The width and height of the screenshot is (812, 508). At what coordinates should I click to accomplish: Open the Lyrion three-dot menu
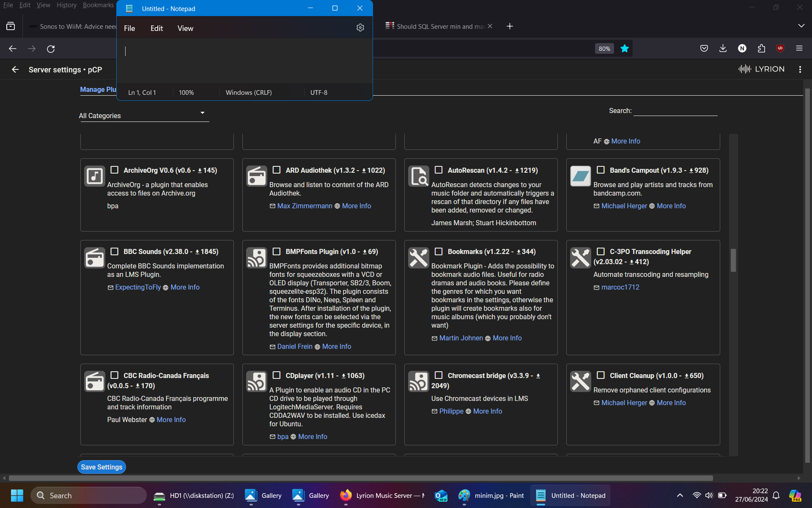(x=800, y=69)
